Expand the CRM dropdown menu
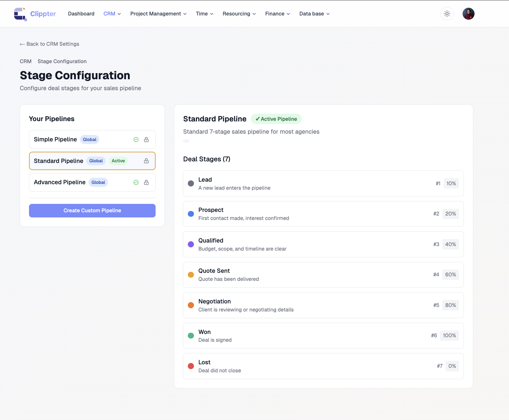This screenshot has height=420, width=509. coord(112,14)
